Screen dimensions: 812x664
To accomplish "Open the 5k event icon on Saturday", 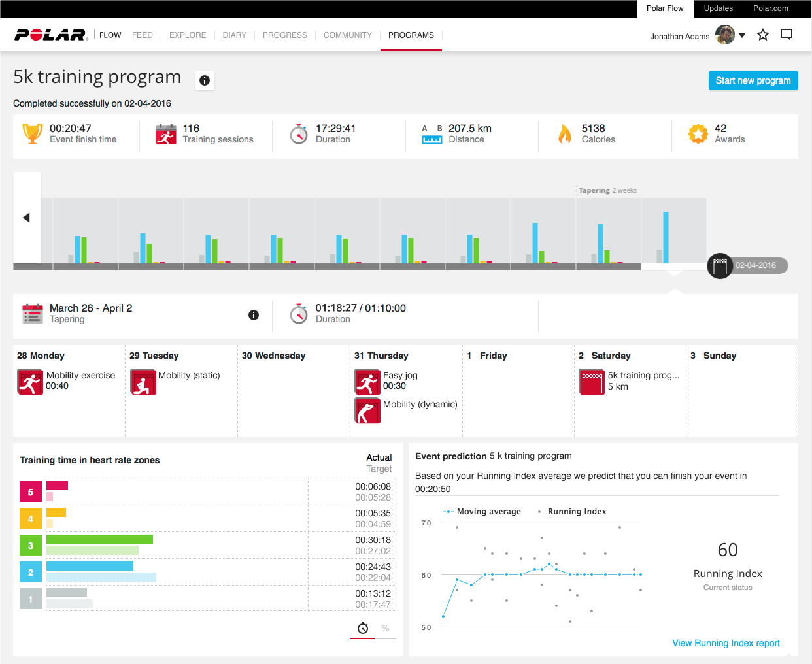I will 592,382.
